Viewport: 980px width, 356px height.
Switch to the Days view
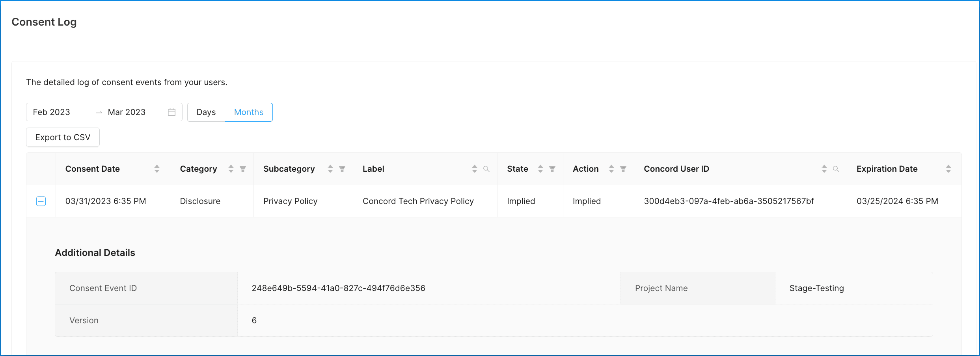point(206,112)
